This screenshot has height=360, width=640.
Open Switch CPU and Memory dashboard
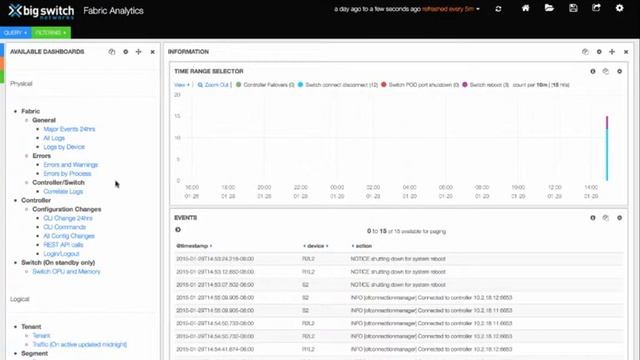(66, 272)
